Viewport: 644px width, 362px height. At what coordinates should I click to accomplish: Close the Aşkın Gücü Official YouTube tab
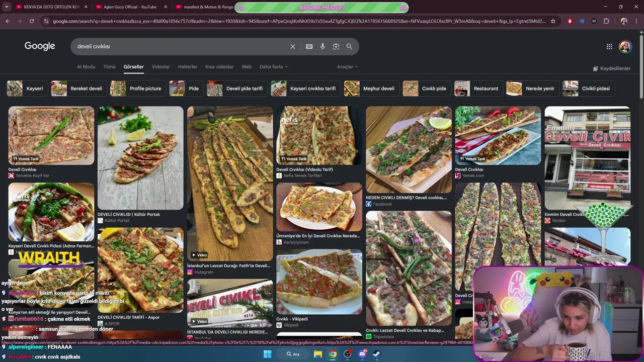[166, 7]
